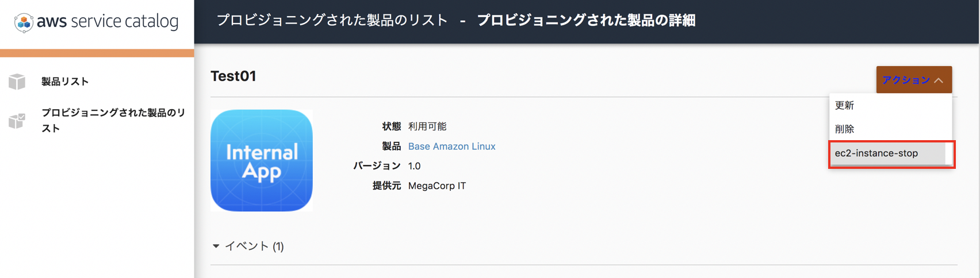Click the MegaCorp IT provider value

point(437,186)
